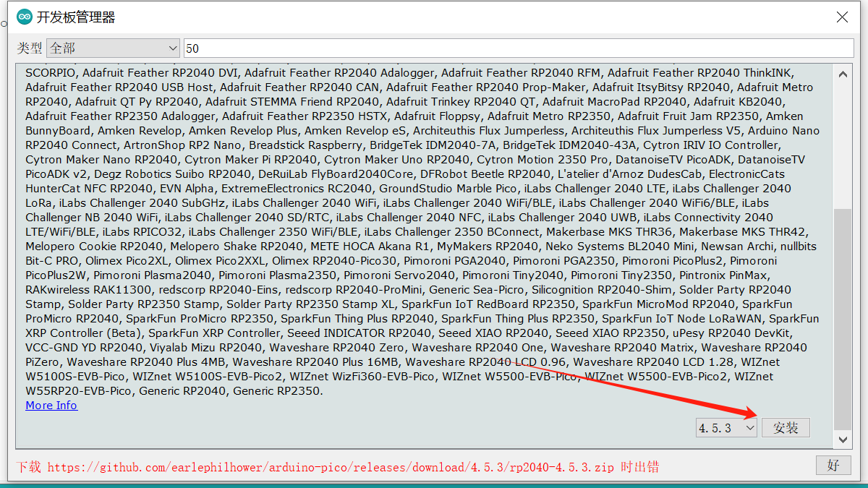The image size is (868, 488).
Task: Open the 4.5.3 version dropdown
Action: (726, 428)
